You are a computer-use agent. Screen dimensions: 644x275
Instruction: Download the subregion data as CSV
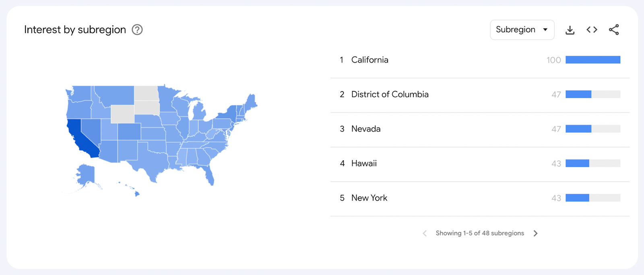tap(570, 30)
